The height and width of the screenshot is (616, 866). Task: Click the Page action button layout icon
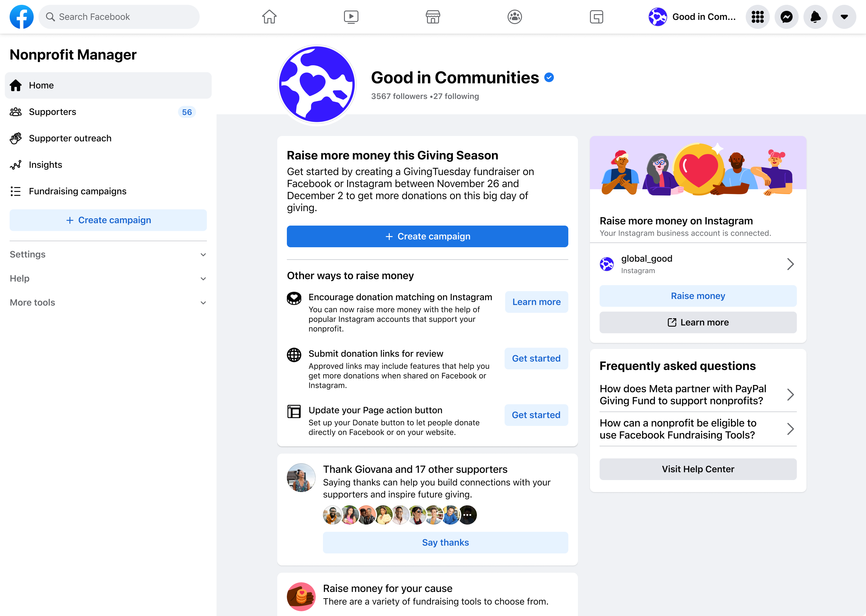[294, 411]
